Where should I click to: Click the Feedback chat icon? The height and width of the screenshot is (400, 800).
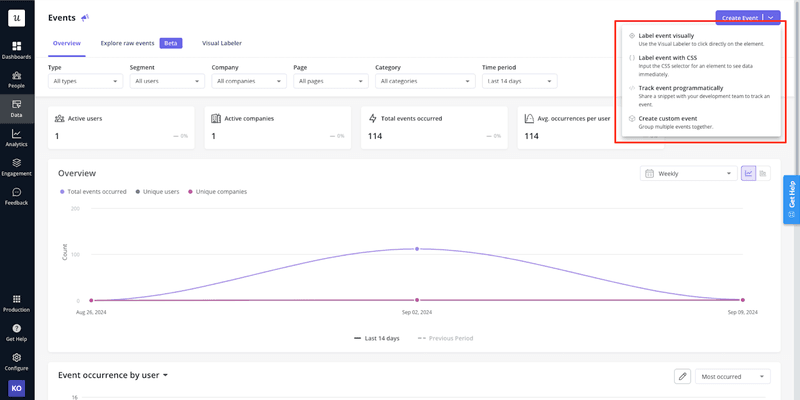pos(17,194)
